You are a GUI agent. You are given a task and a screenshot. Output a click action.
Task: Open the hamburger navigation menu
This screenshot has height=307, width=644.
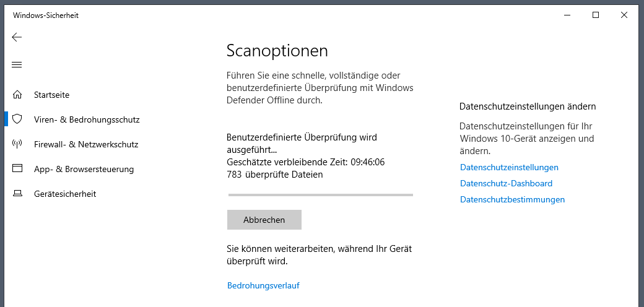coord(17,65)
